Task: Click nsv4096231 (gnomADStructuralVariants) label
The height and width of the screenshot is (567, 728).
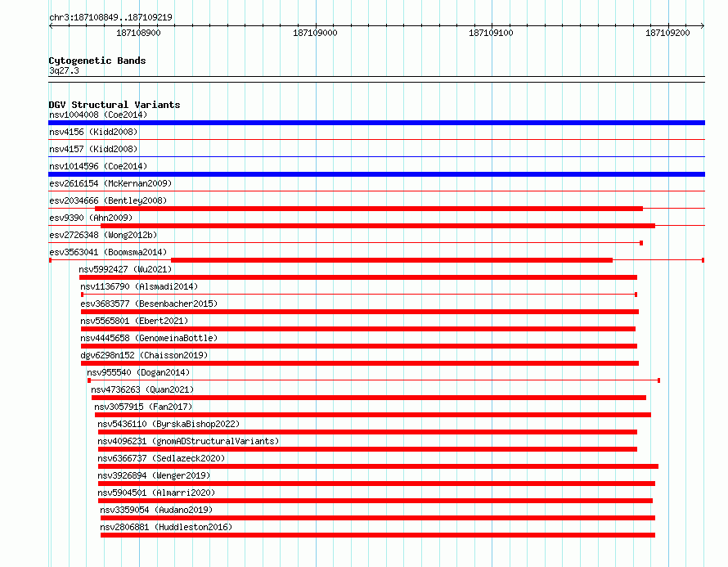Action: pos(188,441)
